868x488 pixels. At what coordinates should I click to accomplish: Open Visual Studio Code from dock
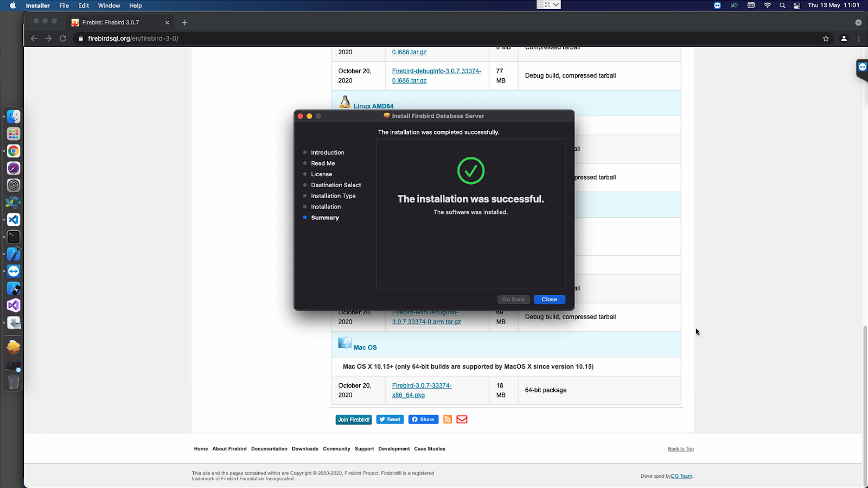[x=14, y=220]
